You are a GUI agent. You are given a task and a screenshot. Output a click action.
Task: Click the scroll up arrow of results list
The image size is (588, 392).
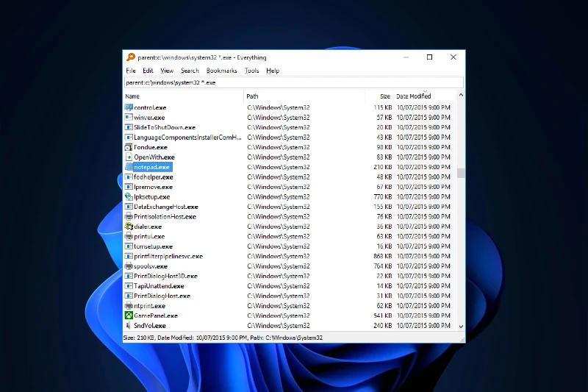[461, 96]
